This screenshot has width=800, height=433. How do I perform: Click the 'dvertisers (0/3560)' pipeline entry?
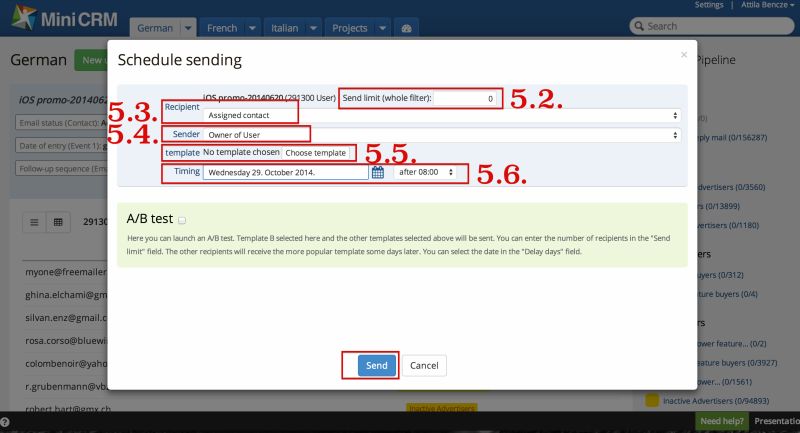(732, 187)
